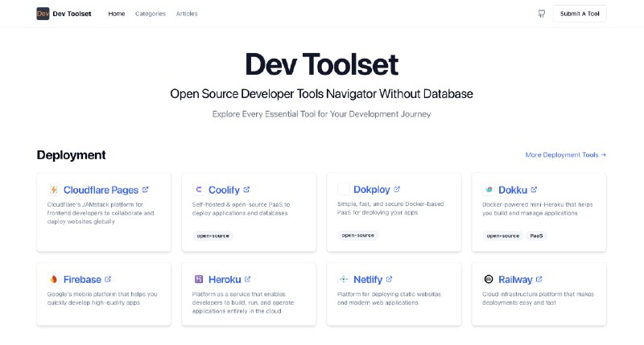
Task: Select the PaaS tag on Dokku
Action: (x=536, y=236)
